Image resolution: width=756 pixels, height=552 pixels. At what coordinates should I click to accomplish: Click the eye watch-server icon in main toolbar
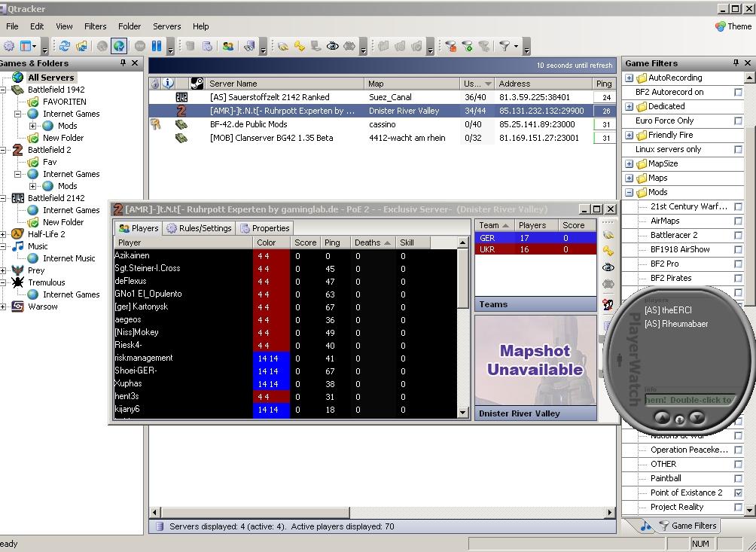coord(333,46)
